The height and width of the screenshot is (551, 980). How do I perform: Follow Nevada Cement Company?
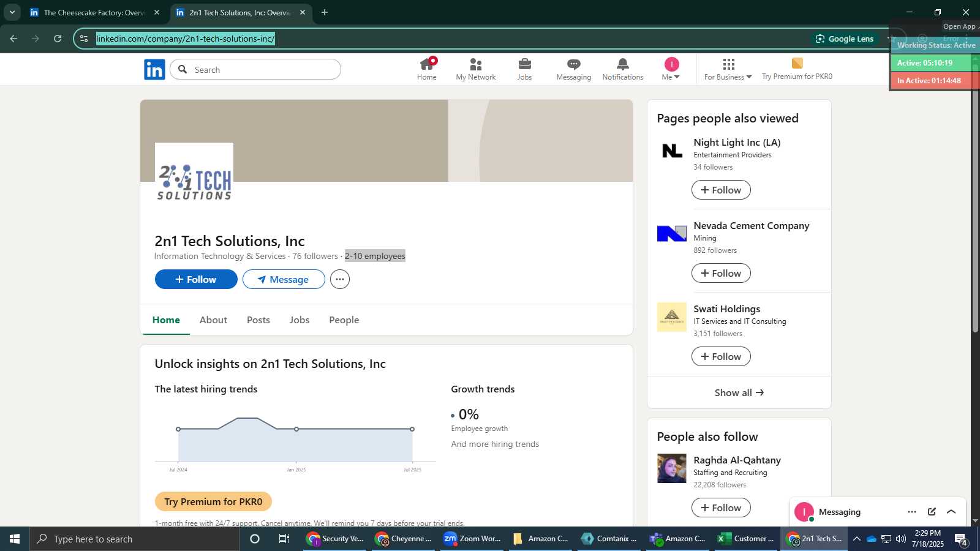tap(721, 273)
